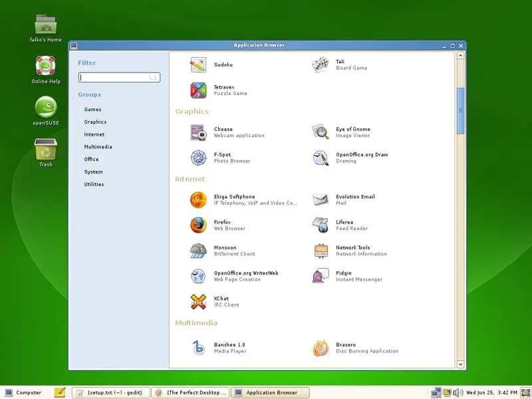Select the Games group
The height and width of the screenshot is (399, 532).
coord(92,109)
